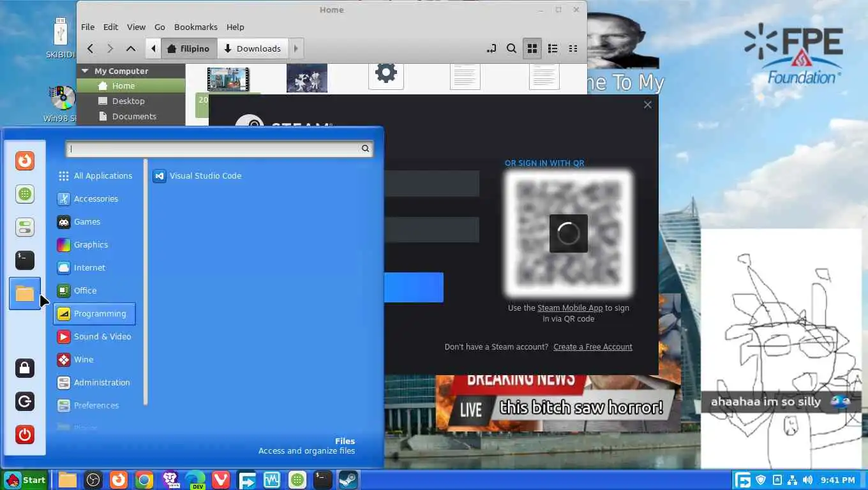Open the View menu in Home window
Screen dimensions: 868x490
coord(136,27)
